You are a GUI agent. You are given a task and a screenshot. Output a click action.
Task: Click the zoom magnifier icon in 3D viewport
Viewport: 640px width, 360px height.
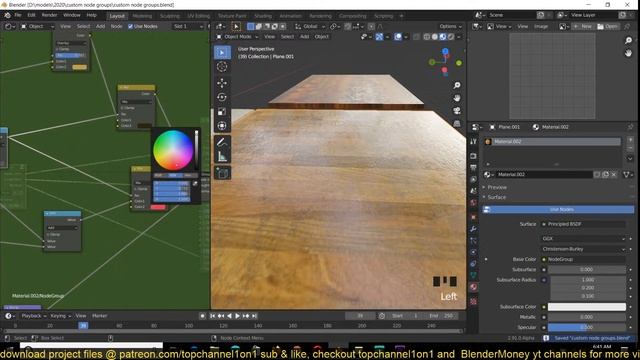[457, 85]
